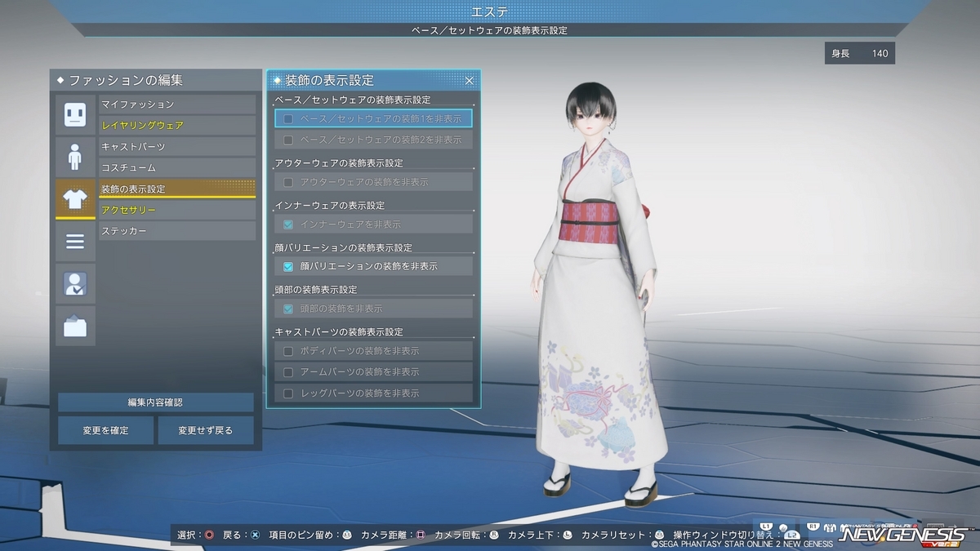This screenshot has width=980, height=551.
Task: Open マイファッション menu item
Action: coord(177,104)
